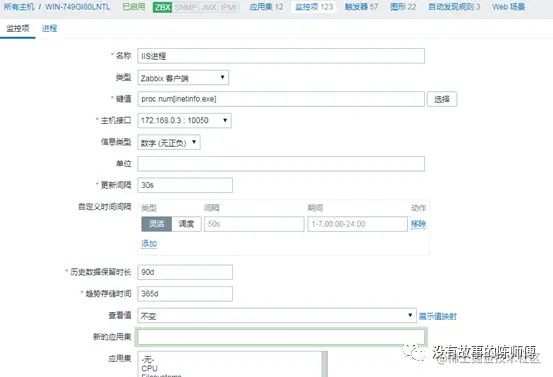Open 监控项 123 tab

314,7
